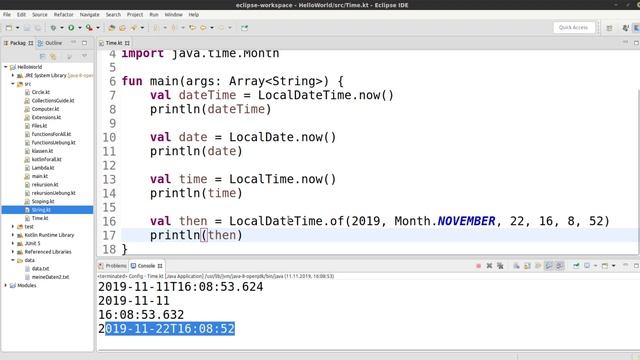Open the Search menu
The image size is (640, 360).
pyautogui.click(x=113, y=14)
